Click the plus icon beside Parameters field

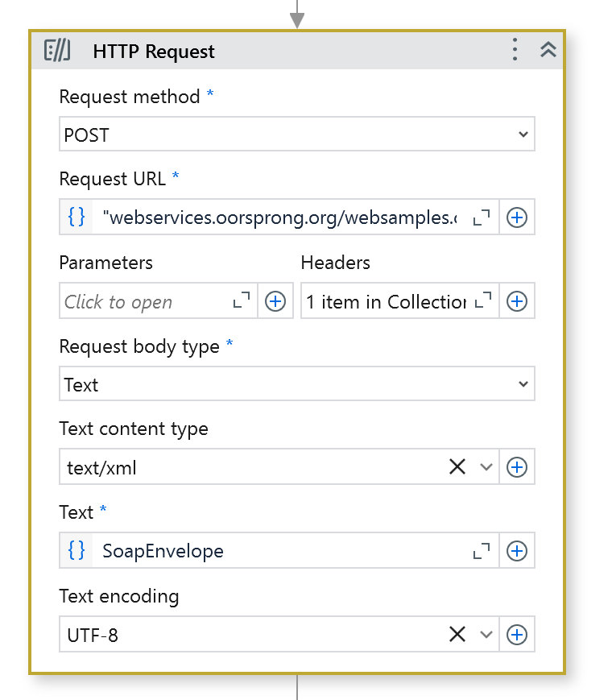tap(275, 301)
